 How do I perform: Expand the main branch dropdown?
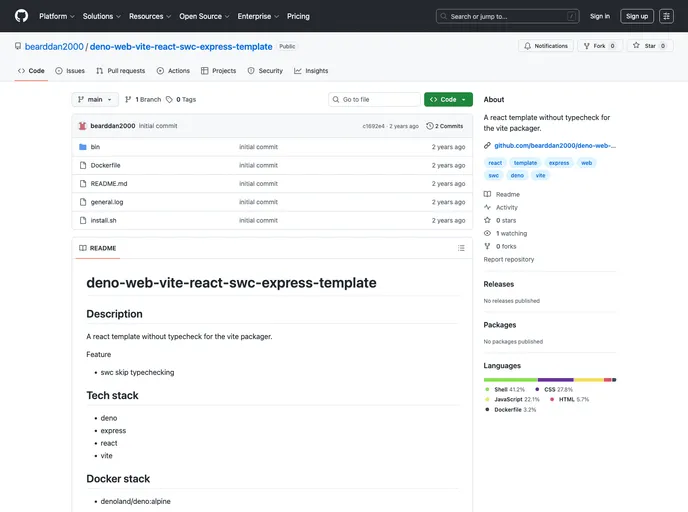(95, 100)
